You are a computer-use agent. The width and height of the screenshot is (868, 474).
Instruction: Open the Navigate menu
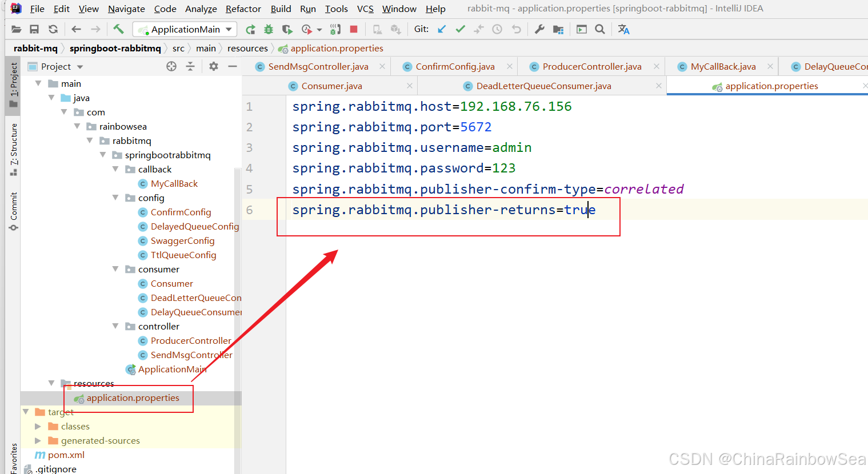click(126, 9)
